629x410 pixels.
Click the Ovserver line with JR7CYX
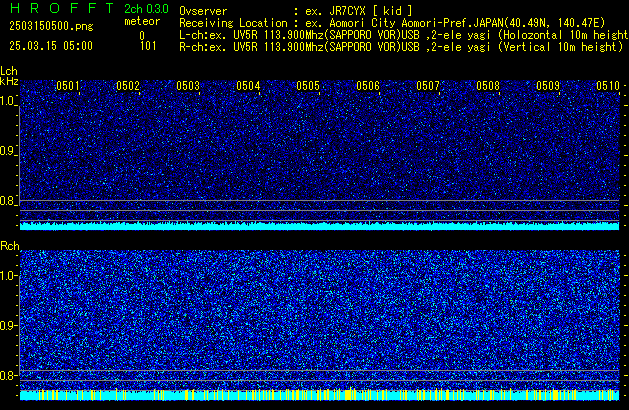[x=296, y=11]
